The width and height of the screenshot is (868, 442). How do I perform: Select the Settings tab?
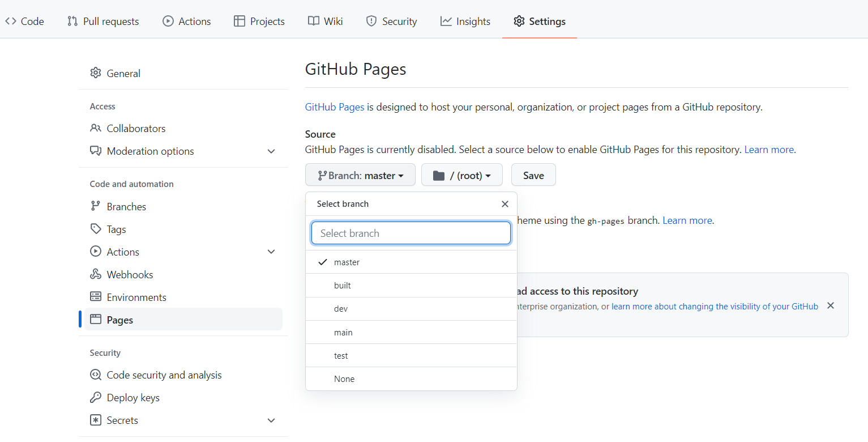point(540,21)
